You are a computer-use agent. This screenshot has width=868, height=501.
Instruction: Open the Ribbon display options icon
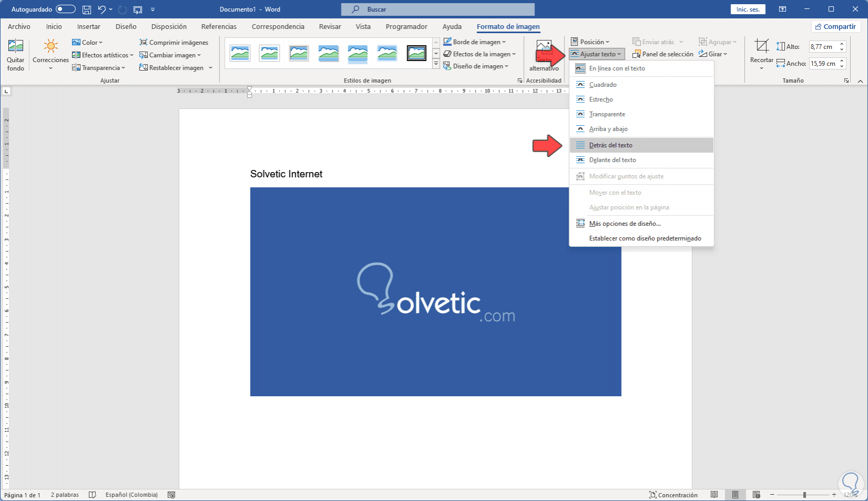point(783,9)
